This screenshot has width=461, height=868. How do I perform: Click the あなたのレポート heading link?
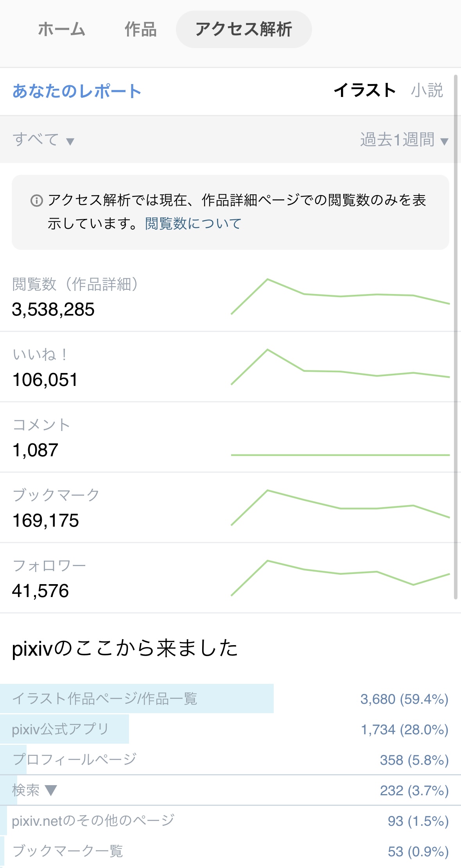[77, 91]
